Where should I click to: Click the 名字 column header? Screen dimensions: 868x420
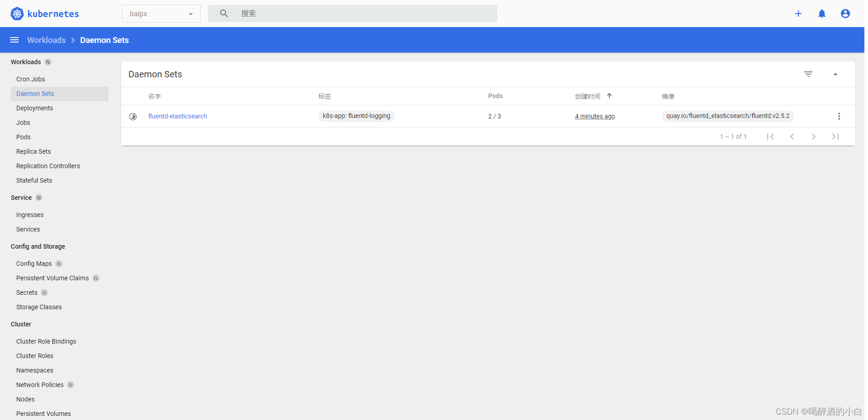click(x=155, y=96)
